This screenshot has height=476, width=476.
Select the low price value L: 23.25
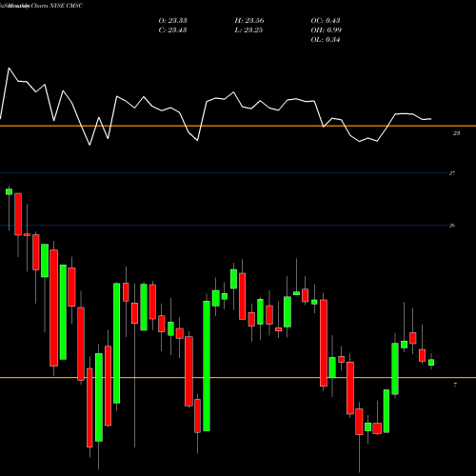(x=249, y=30)
